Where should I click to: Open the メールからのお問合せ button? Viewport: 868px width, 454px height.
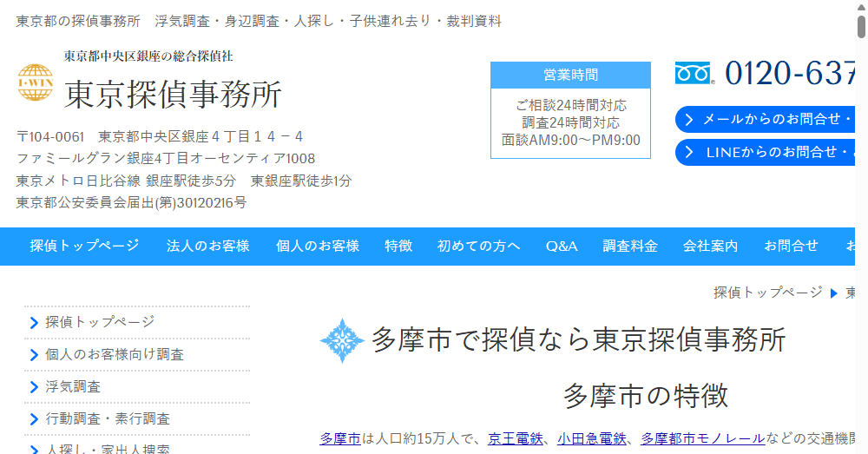tap(768, 120)
